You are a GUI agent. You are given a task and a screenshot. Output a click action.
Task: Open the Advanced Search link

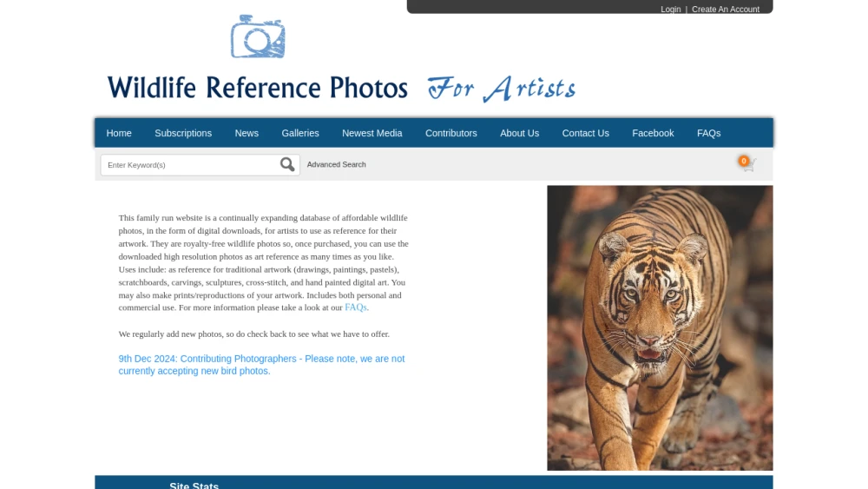click(x=337, y=164)
